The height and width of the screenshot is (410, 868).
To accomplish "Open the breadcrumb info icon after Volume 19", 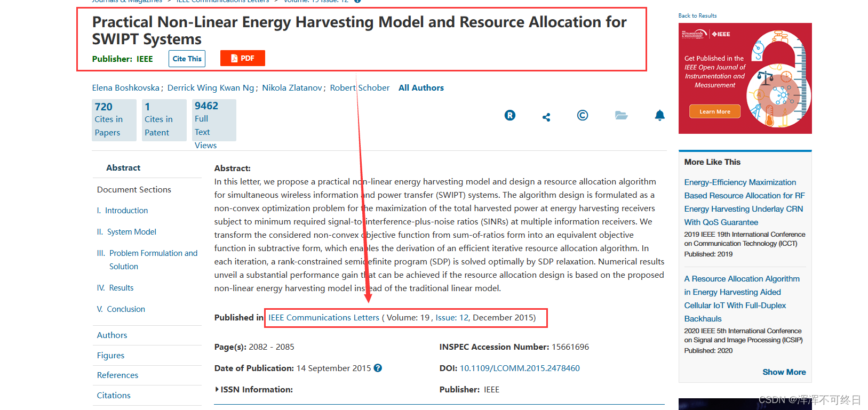I will (356, 1).
